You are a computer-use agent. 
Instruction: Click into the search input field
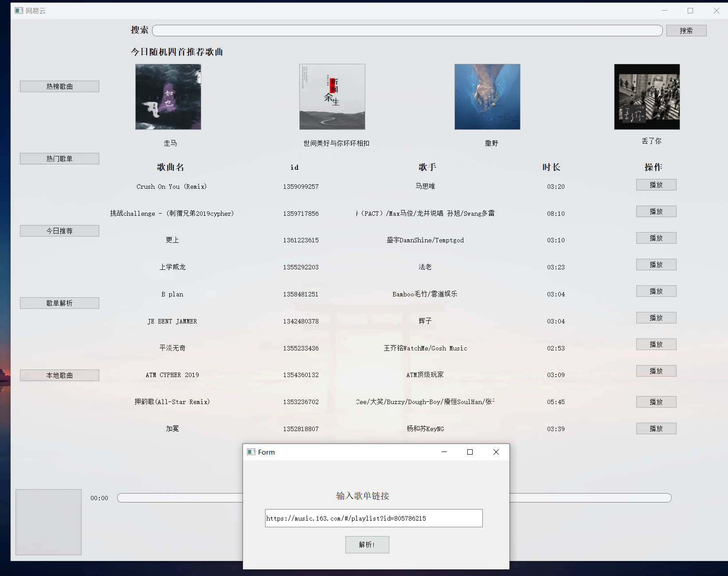(x=407, y=30)
